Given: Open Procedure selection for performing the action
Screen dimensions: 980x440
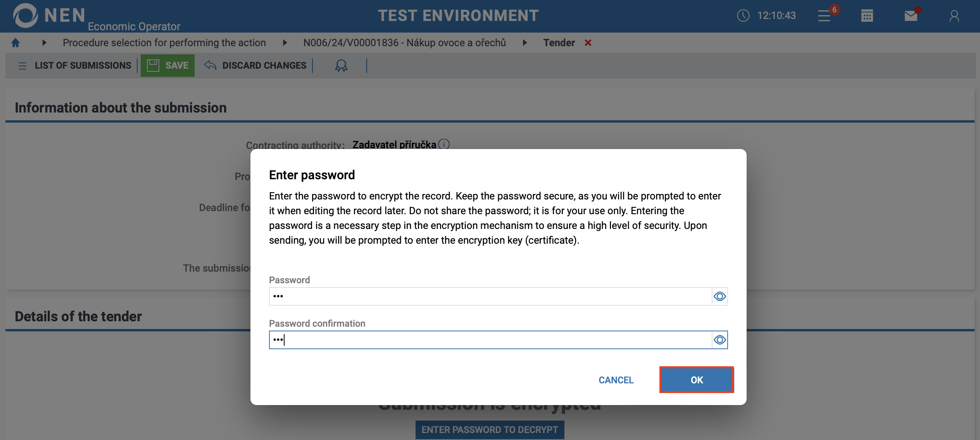Looking at the screenshot, I should pyautogui.click(x=164, y=43).
